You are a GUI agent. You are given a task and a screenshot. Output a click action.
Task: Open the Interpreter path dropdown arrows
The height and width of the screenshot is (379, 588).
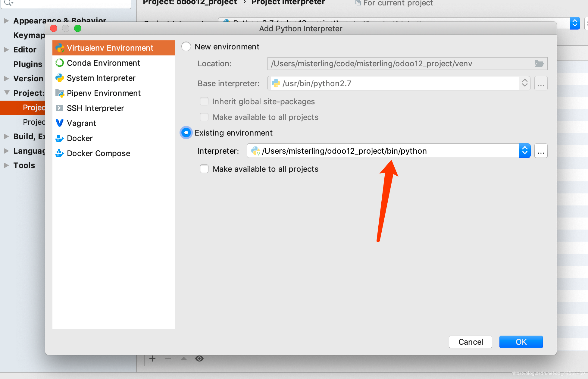pyautogui.click(x=525, y=151)
